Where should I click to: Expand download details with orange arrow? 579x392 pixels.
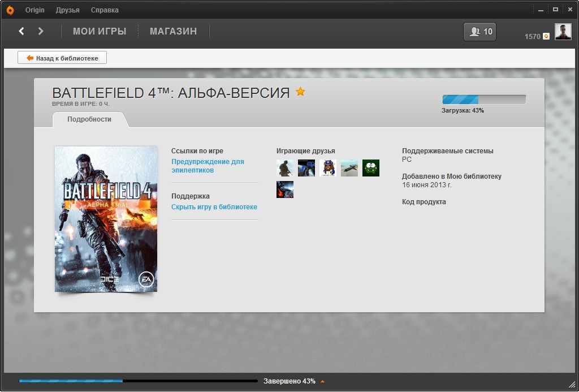(322, 381)
